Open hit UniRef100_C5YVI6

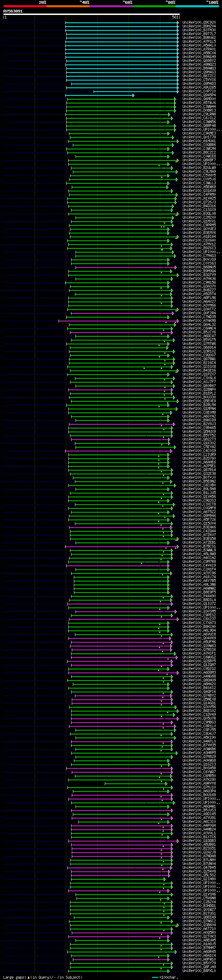(199, 80)
